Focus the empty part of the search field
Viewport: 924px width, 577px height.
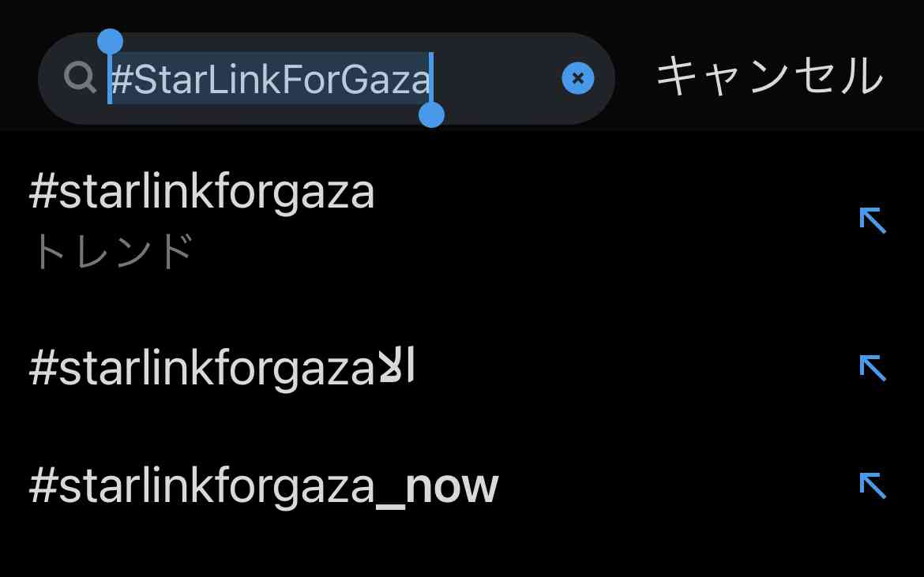point(498,78)
